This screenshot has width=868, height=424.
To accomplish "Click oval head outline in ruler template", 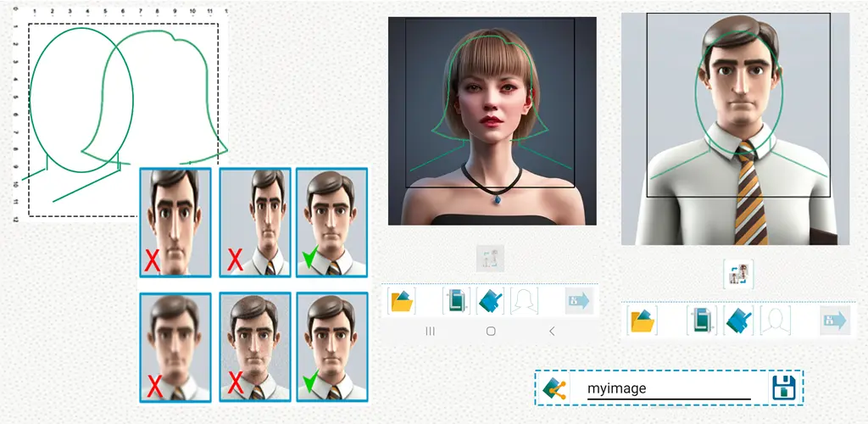I will 81,100.
